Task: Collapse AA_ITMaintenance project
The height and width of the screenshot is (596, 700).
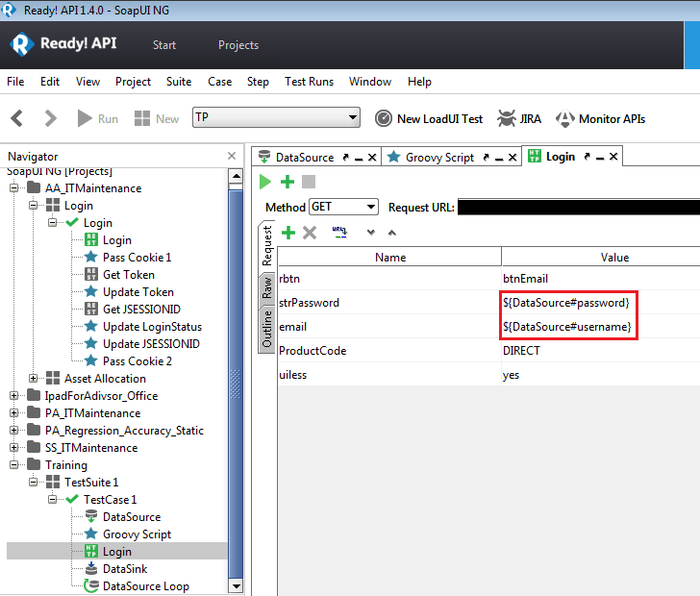Action: coord(14,188)
